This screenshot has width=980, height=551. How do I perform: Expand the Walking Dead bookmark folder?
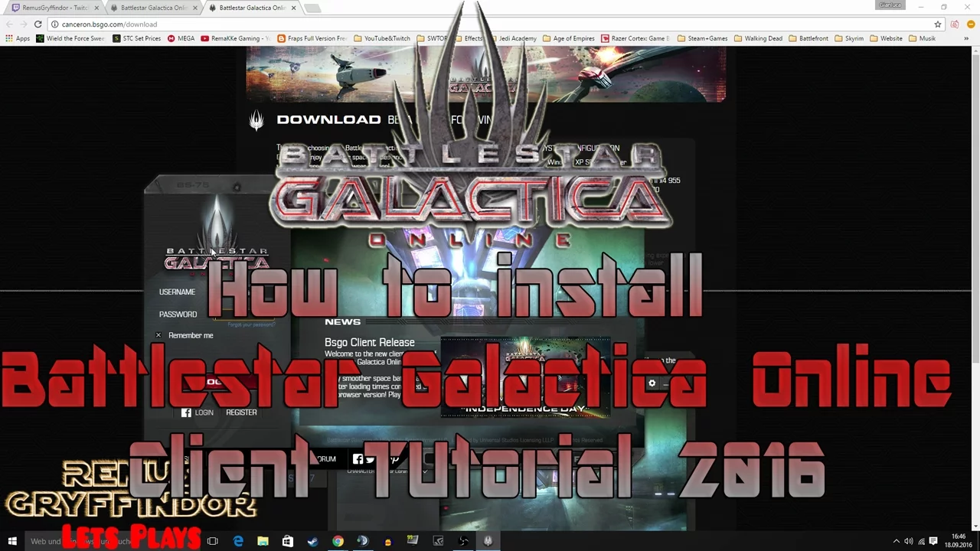pyautogui.click(x=758, y=38)
